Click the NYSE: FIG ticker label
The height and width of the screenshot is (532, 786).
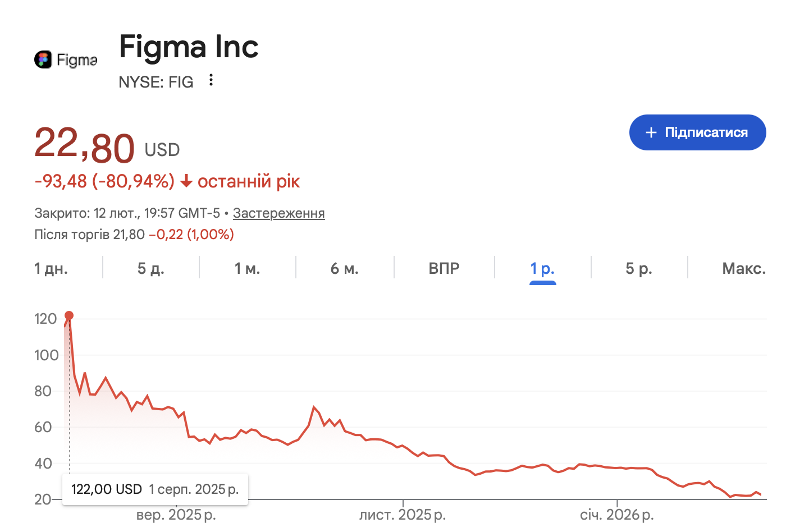coord(156,82)
